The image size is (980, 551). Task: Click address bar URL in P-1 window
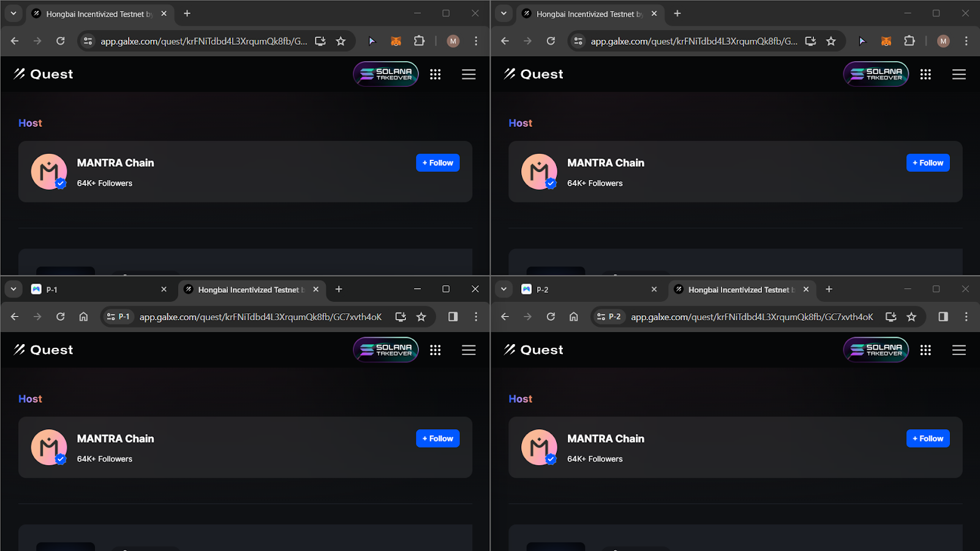(260, 317)
